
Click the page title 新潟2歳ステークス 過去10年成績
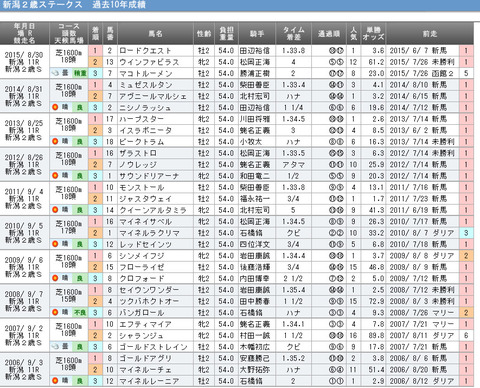pyautogui.click(x=74, y=5)
